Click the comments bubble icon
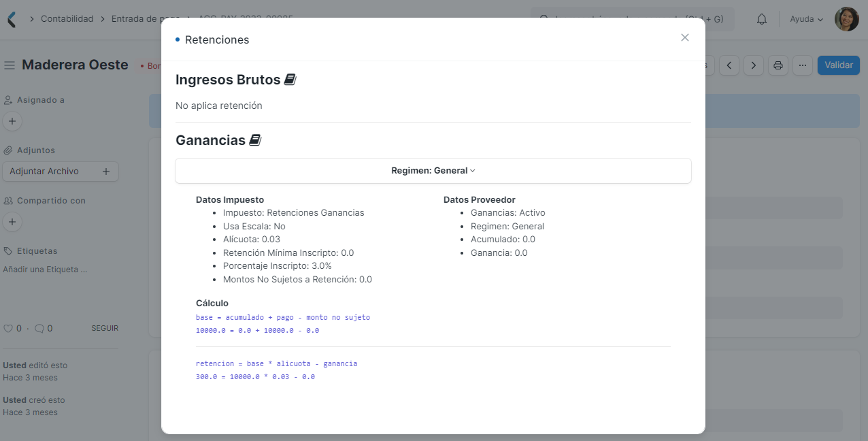Screen dimensions: 868x441 39,328
